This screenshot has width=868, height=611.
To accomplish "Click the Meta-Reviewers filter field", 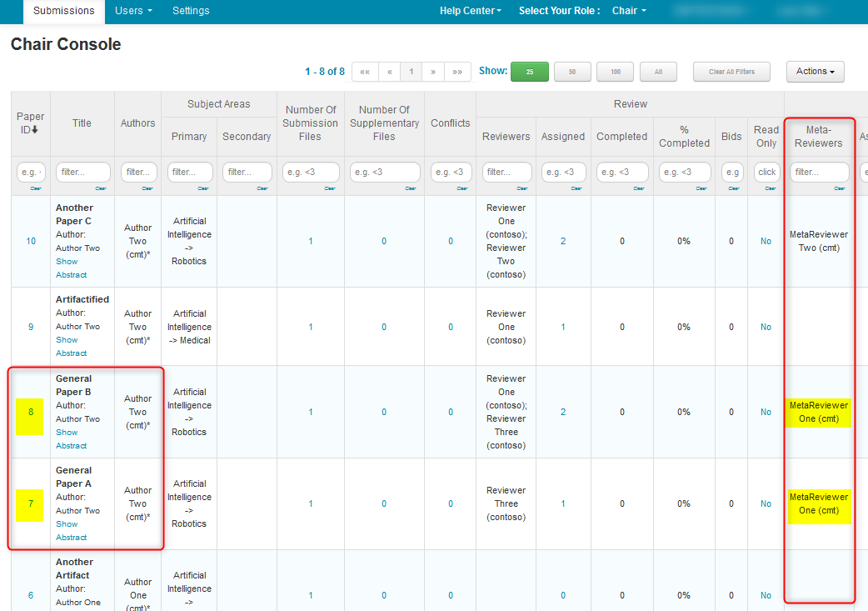I will coord(820,172).
